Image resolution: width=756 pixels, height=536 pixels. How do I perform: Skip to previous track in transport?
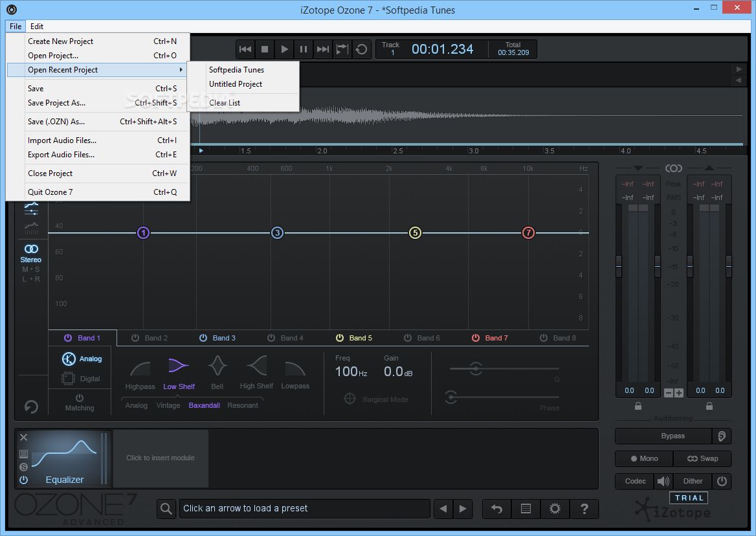click(x=245, y=49)
